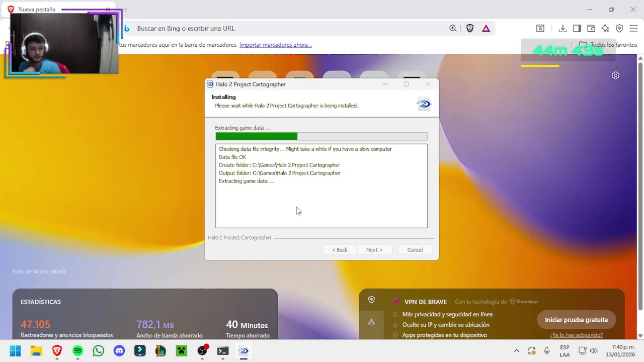Click the Brave VPN shield toolbar icon
Screen dimensions: 644x362
pyautogui.click(x=619, y=29)
